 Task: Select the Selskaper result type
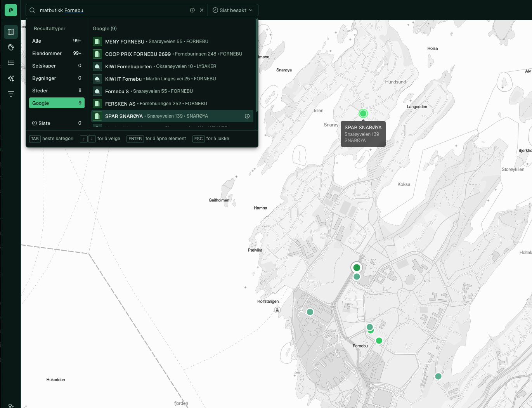click(57, 66)
